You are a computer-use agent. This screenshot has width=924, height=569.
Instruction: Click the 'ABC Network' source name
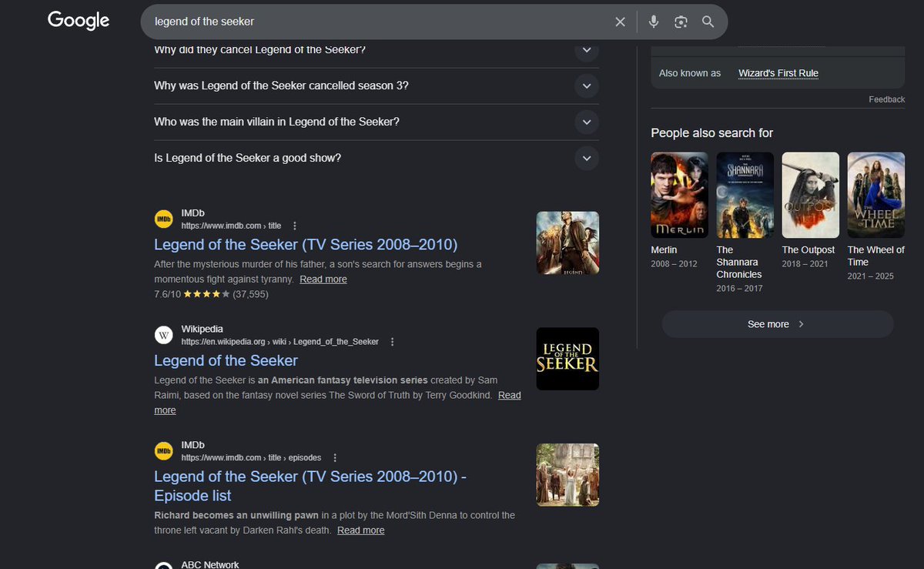tap(209, 564)
